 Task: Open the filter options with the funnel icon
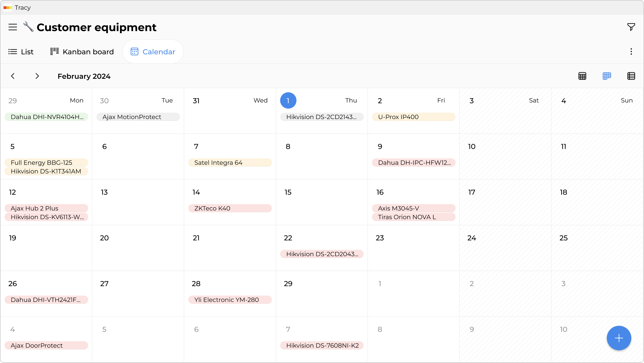631,27
